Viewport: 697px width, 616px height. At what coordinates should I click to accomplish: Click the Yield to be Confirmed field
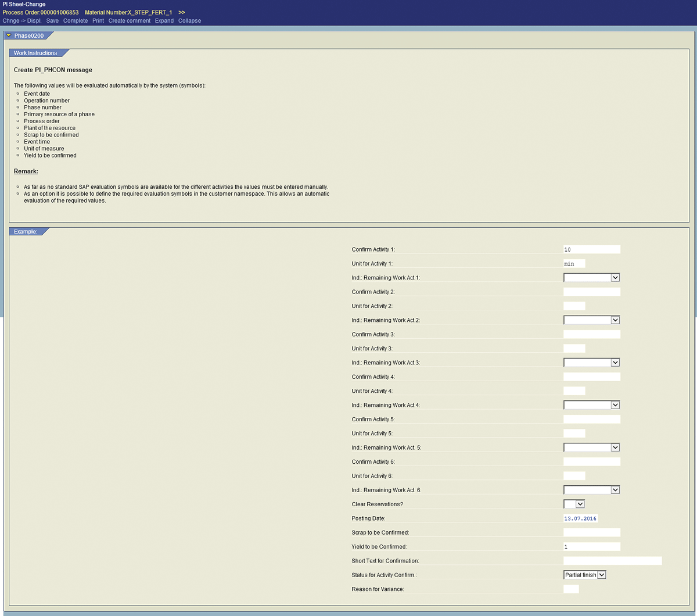point(591,547)
